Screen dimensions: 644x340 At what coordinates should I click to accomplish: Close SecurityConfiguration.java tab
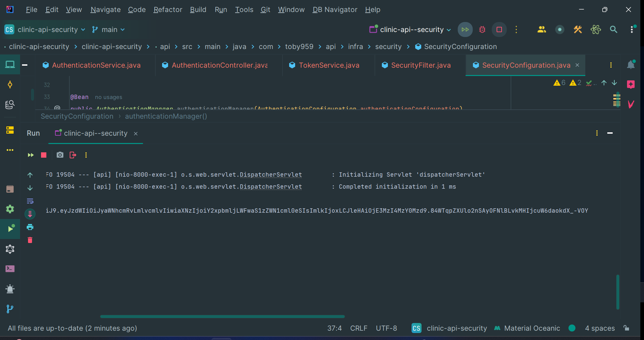[577, 65]
